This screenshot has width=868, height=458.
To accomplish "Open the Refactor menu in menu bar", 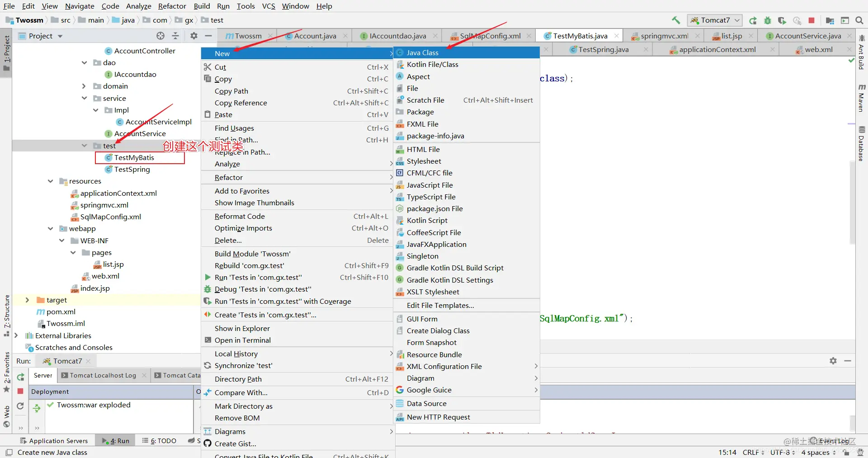I will click(x=172, y=6).
